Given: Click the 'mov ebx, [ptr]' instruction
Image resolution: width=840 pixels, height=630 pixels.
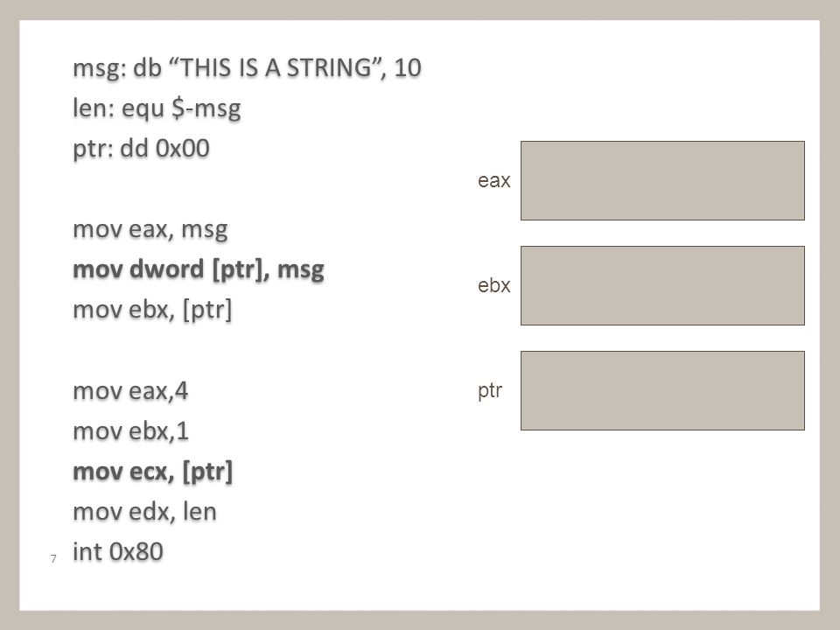Looking at the screenshot, I should pyautogui.click(x=152, y=310).
